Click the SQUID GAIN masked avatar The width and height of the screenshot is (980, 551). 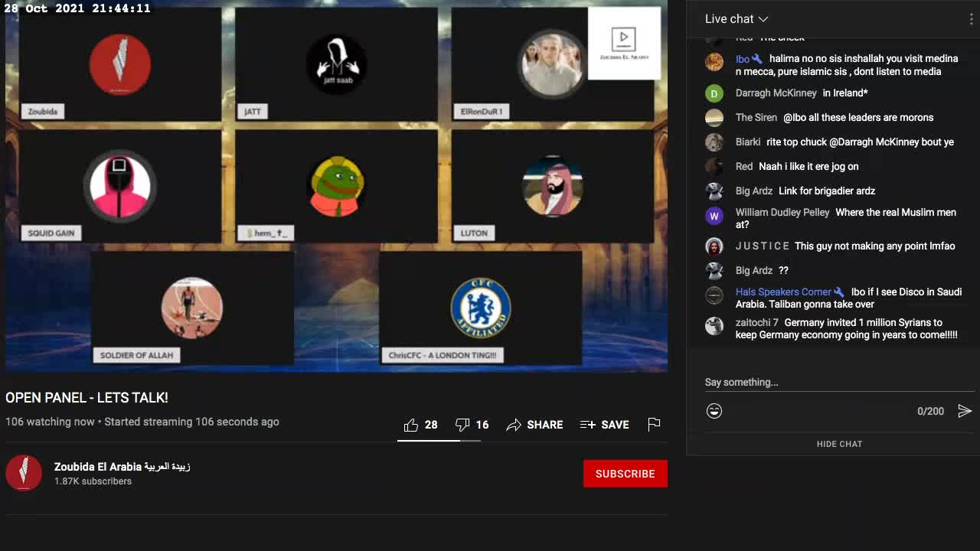[x=120, y=187]
